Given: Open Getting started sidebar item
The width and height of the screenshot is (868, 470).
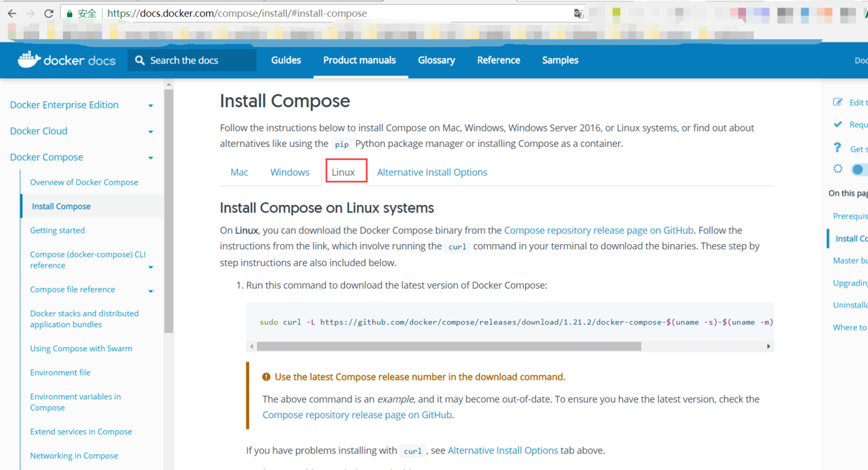Looking at the screenshot, I should click(57, 230).
